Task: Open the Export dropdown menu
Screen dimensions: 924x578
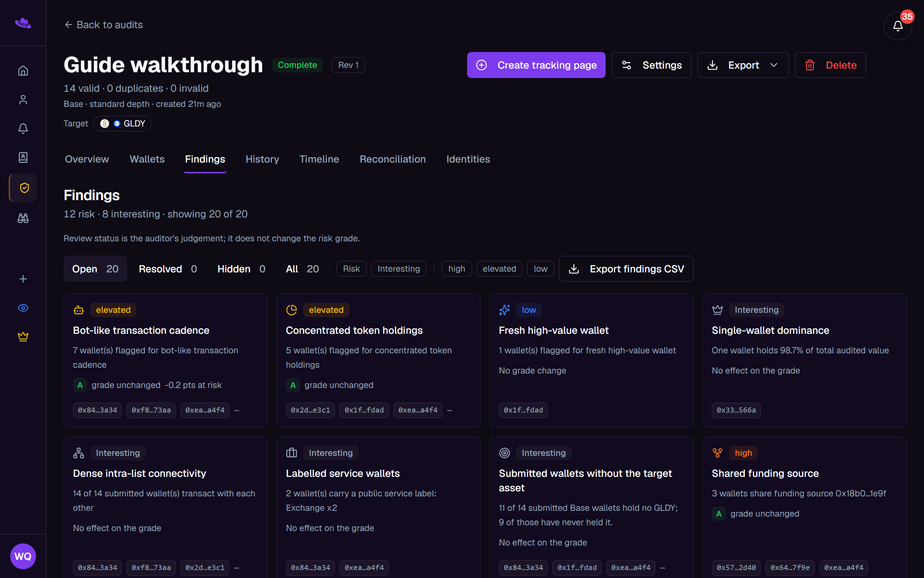Action: 743,65
